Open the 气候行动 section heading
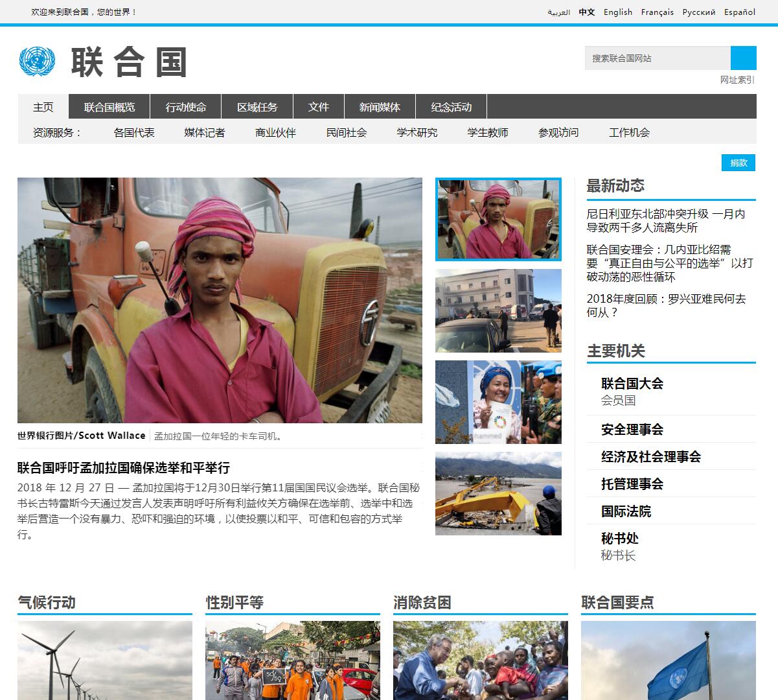The height and width of the screenshot is (700, 778). click(x=47, y=602)
